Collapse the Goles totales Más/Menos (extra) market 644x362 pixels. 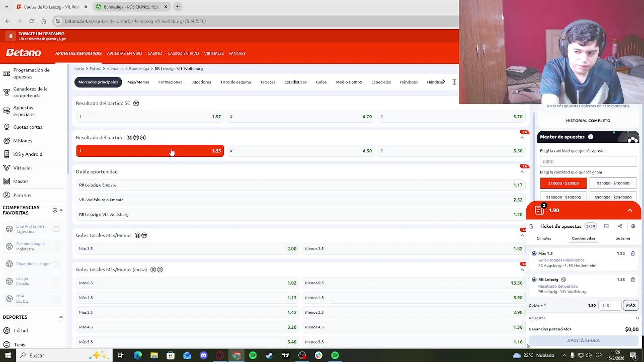(522, 269)
